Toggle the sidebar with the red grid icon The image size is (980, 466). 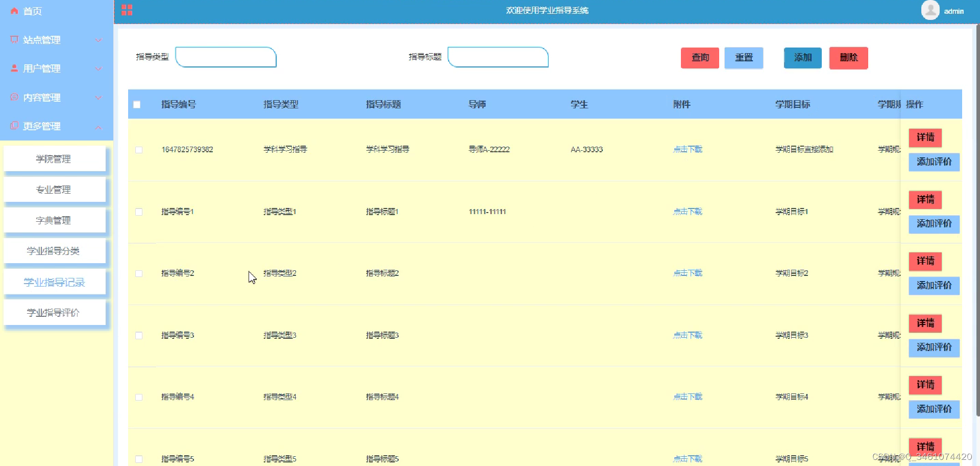pyautogui.click(x=127, y=10)
